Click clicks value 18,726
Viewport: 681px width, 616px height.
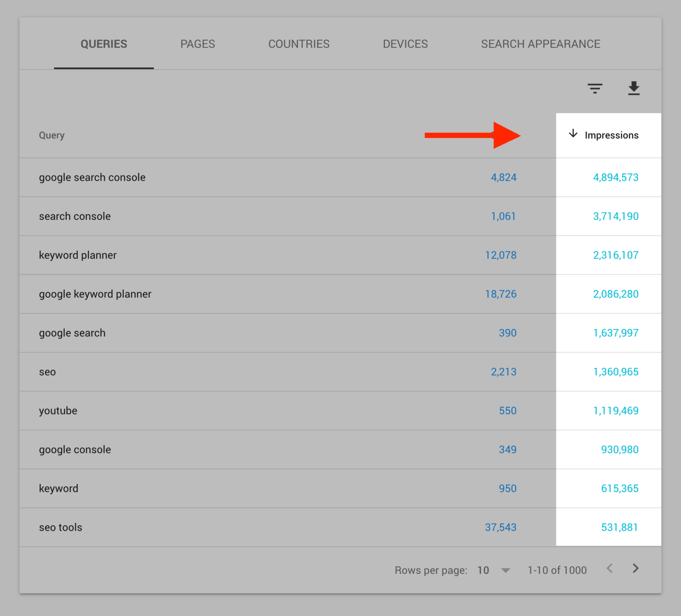[x=501, y=294]
